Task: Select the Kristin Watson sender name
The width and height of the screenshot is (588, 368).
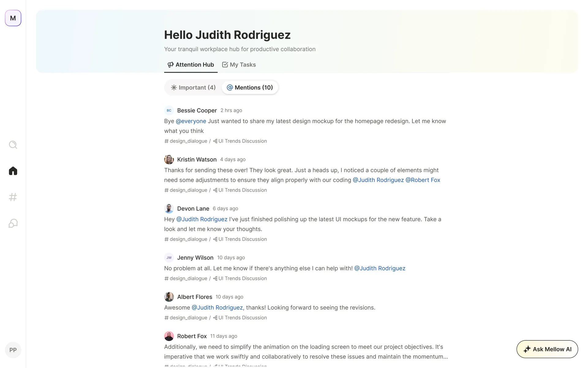Action: click(x=197, y=159)
